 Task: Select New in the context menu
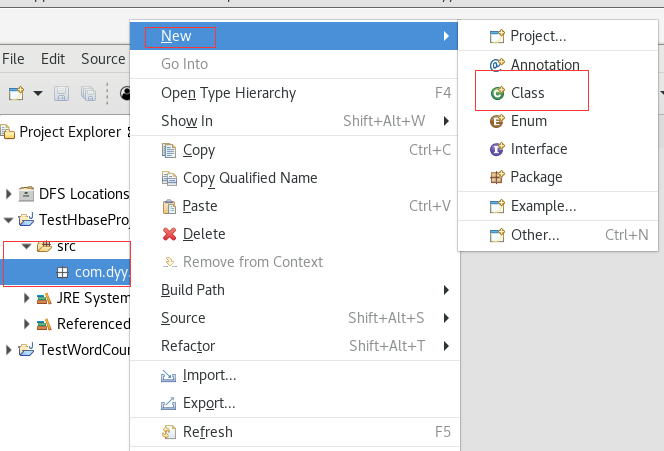point(294,36)
